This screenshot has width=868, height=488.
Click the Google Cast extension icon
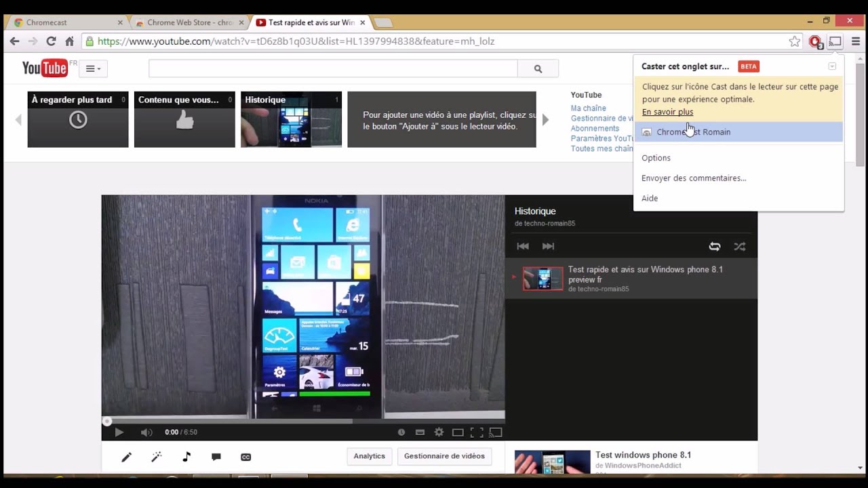click(835, 41)
